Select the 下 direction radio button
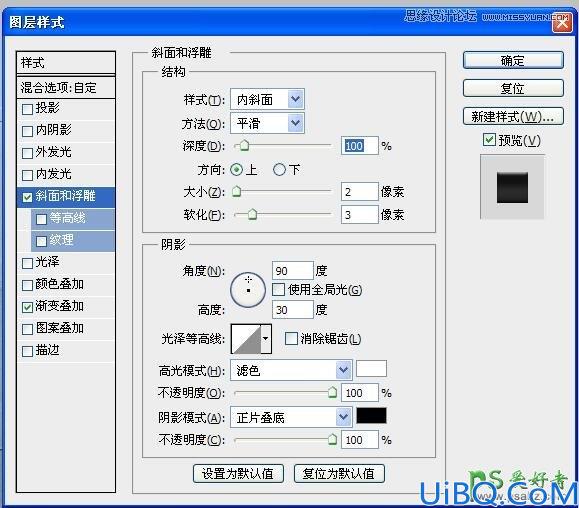Screen dimensions: 579x508 pyautogui.click(x=279, y=170)
